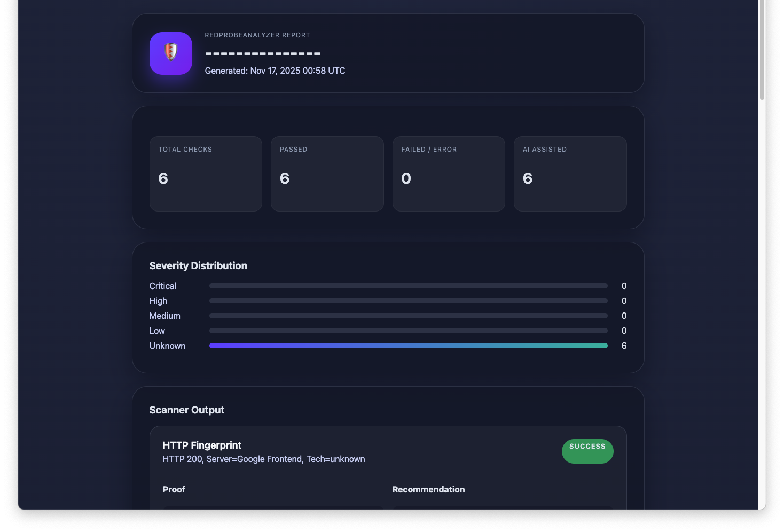Click the HTTP 200 Google Frontend summary line
The height and width of the screenshot is (532, 784).
point(264,459)
